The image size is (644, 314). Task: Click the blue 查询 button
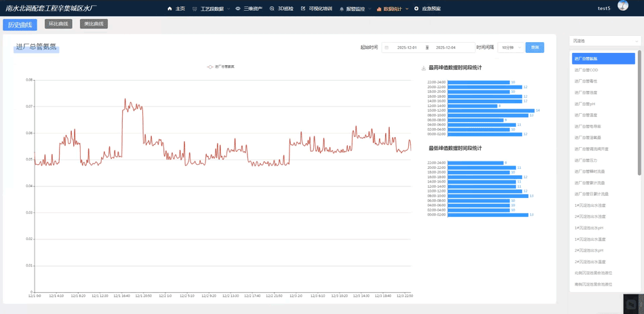534,47
